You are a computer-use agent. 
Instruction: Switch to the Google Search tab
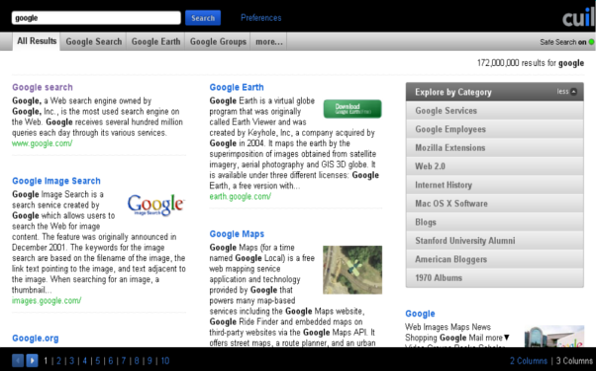[x=94, y=42]
